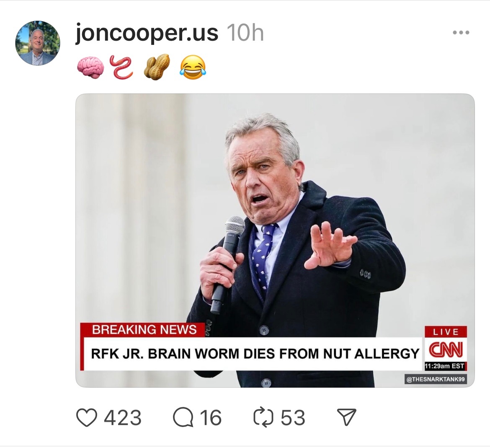Click the @THESNARKTANK99 watermark

tap(435, 380)
